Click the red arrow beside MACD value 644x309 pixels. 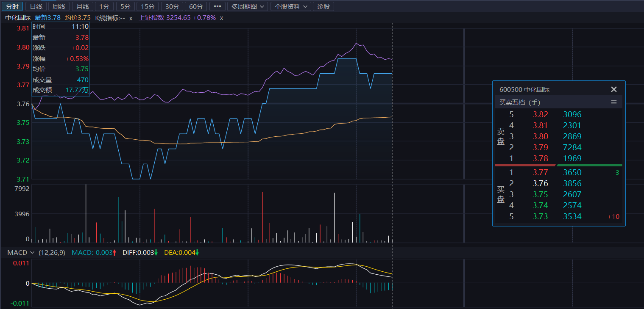(114, 253)
